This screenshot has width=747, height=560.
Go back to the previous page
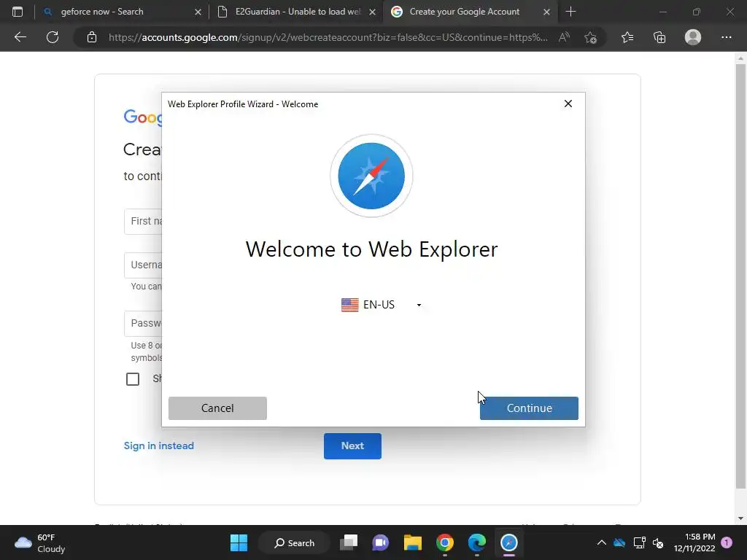point(20,37)
